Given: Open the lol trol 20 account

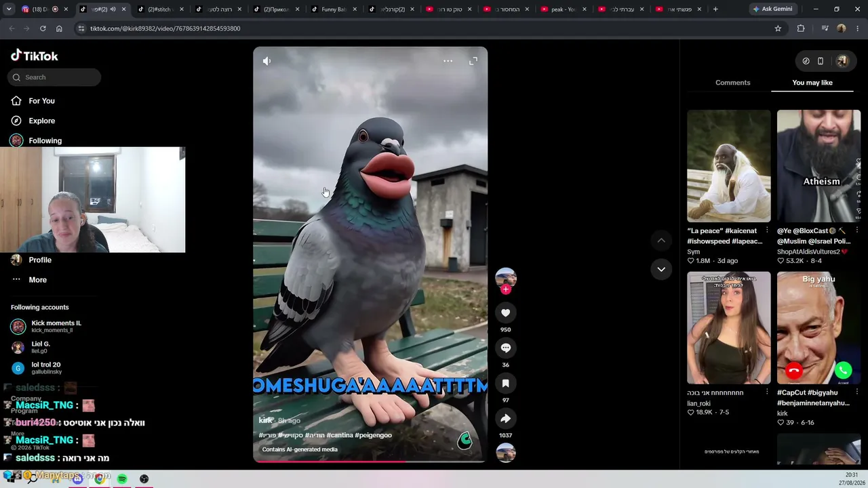Looking at the screenshot, I should (x=46, y=368).
